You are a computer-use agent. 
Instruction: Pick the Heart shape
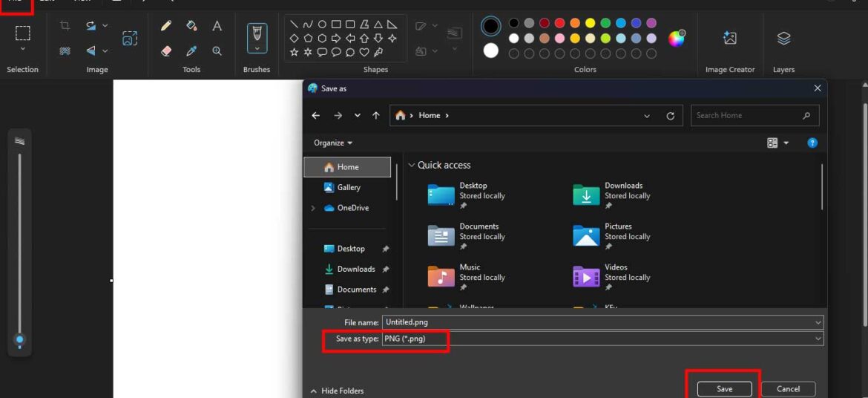coord(364,52)
